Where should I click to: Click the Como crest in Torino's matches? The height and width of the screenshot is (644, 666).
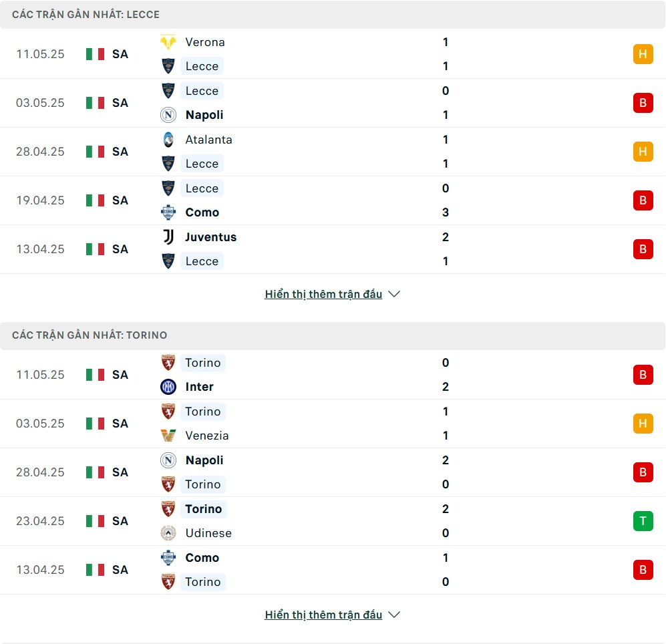click(x=168, y=558)
